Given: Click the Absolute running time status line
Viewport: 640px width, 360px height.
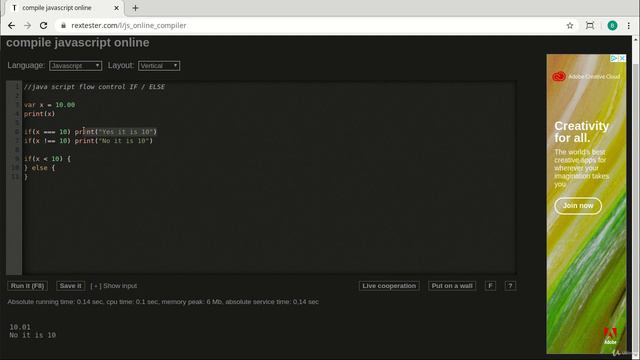Looking at the screenshot, I should tap(163, 302).
